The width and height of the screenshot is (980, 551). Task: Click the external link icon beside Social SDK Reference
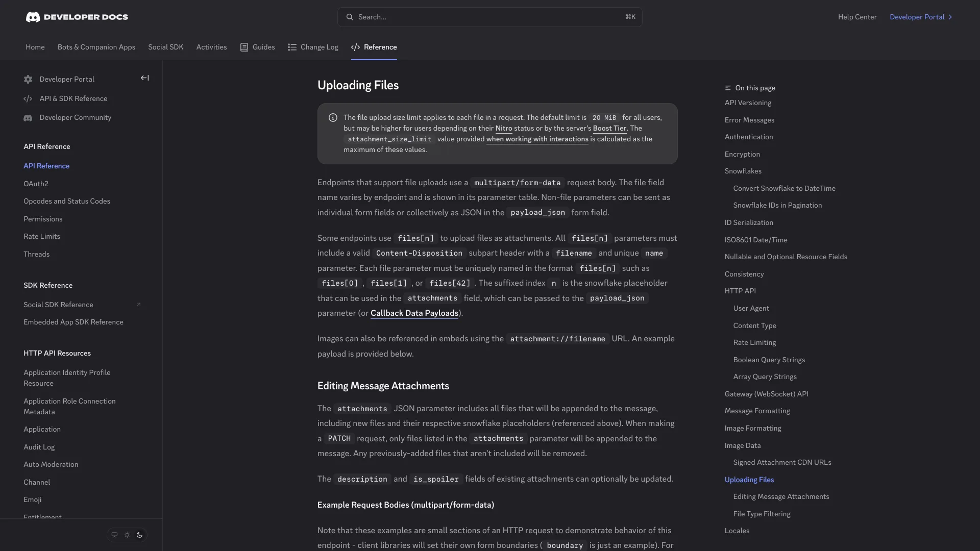click(x=138, y=305)
